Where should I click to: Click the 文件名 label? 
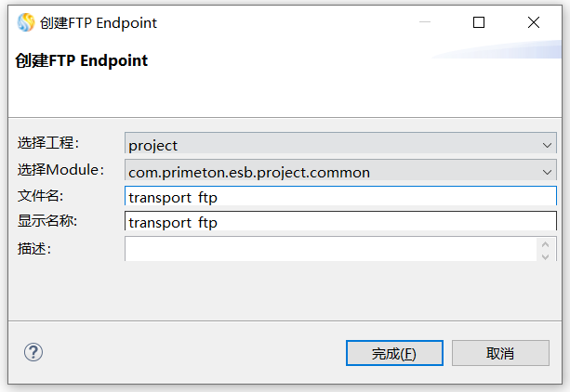[39, 195]
